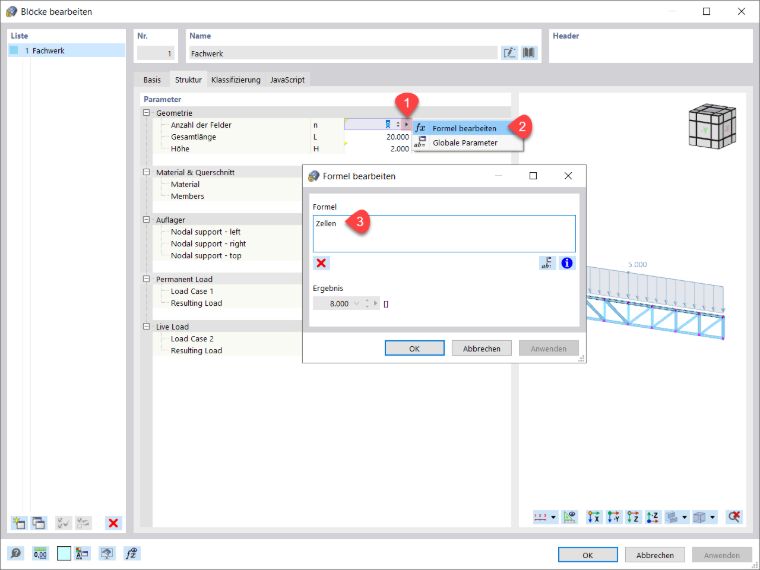Click the spinner in Anzahl der Felder cell
760x570 pixels.
point(398,125)
